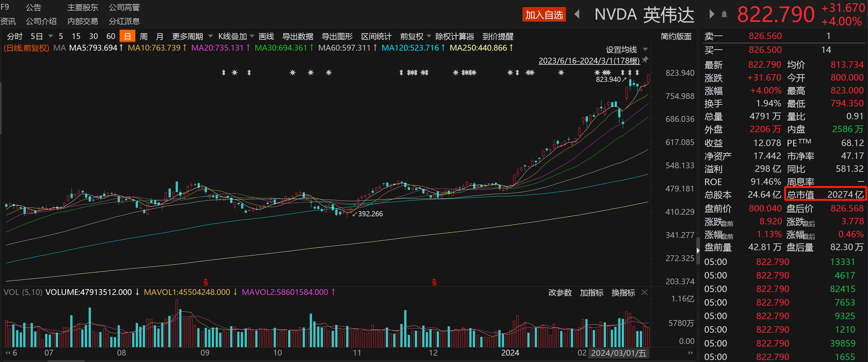Open the 公告 announcements menu
868x362 pixels.
33,7
